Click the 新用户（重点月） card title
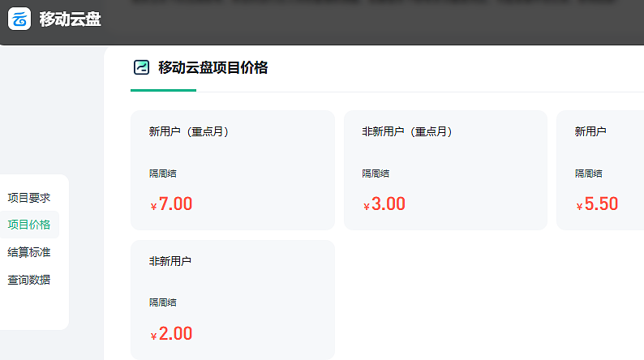This screenshot has width=644, height=360. tap(188, 132)
